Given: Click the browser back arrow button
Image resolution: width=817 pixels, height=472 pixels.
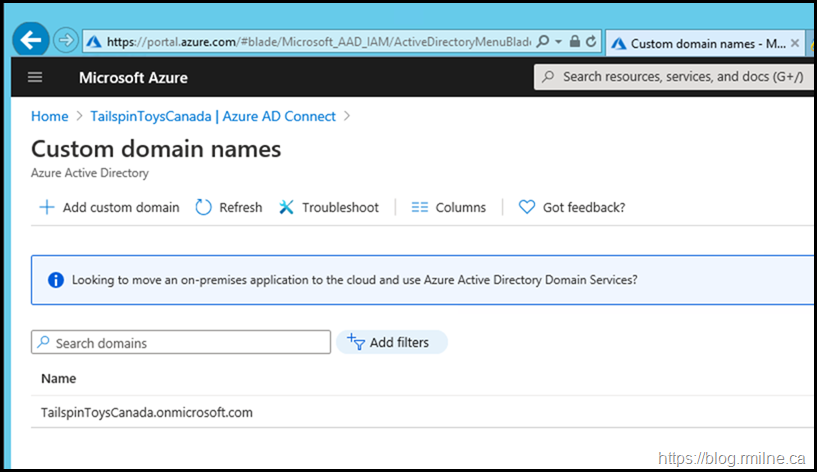Looking at the screenshot, I should [31, 41].
